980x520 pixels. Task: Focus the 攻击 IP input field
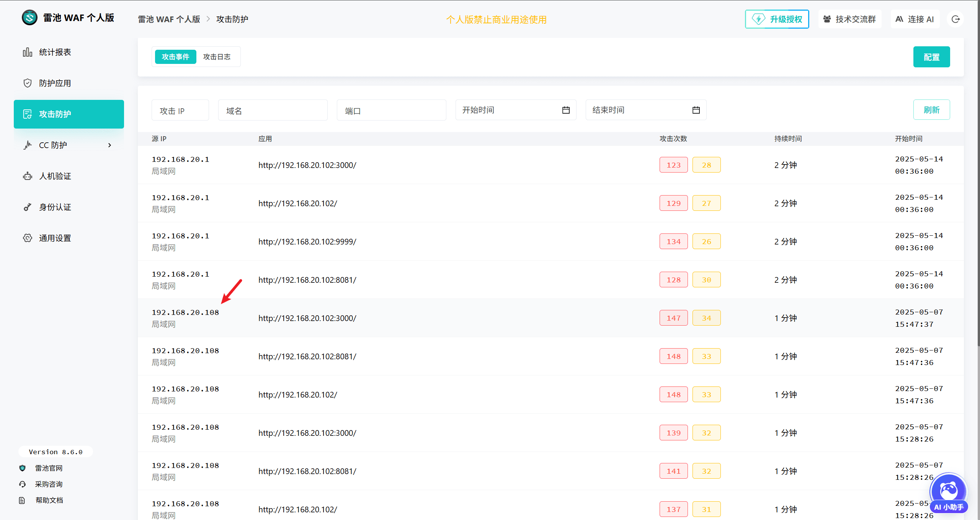tap(180, 110)
